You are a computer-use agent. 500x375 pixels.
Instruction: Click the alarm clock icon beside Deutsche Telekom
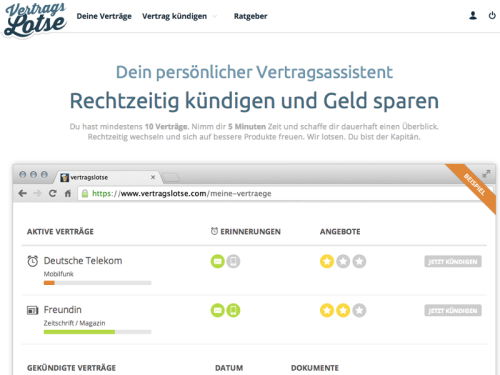pyautogui.click(x=32, y=261)
